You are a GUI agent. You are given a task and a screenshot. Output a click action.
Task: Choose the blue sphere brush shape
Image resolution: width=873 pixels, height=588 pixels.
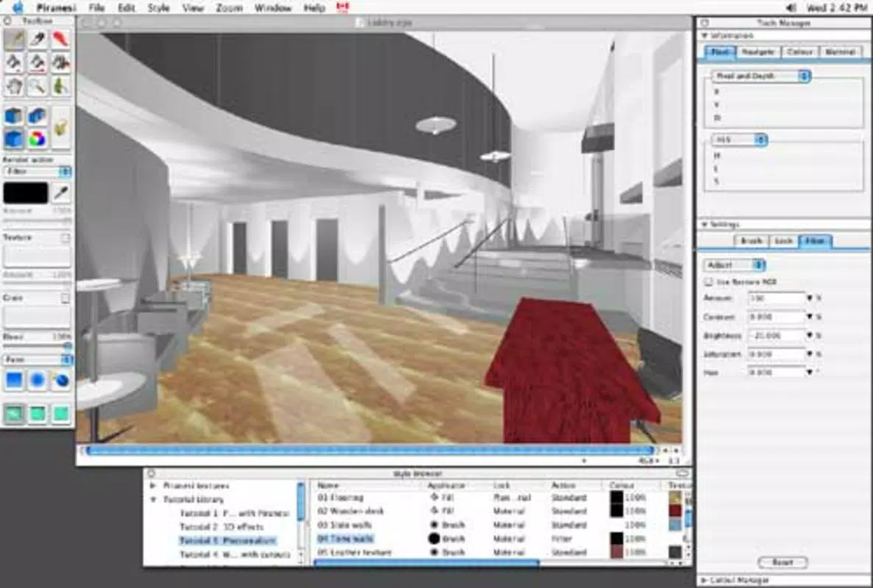(x=61, y=380)
